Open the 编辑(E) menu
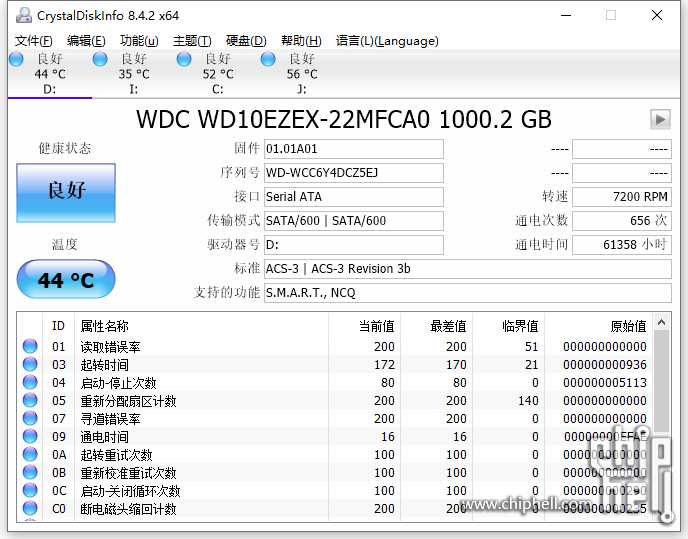Viewport: 688px width, 539px height. tap(86, 41)
